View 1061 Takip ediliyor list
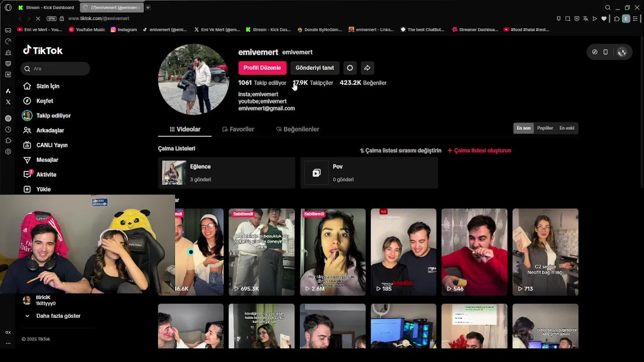Image resolution: width=644 pixels, height=362 pixels. tap(262, 83)
